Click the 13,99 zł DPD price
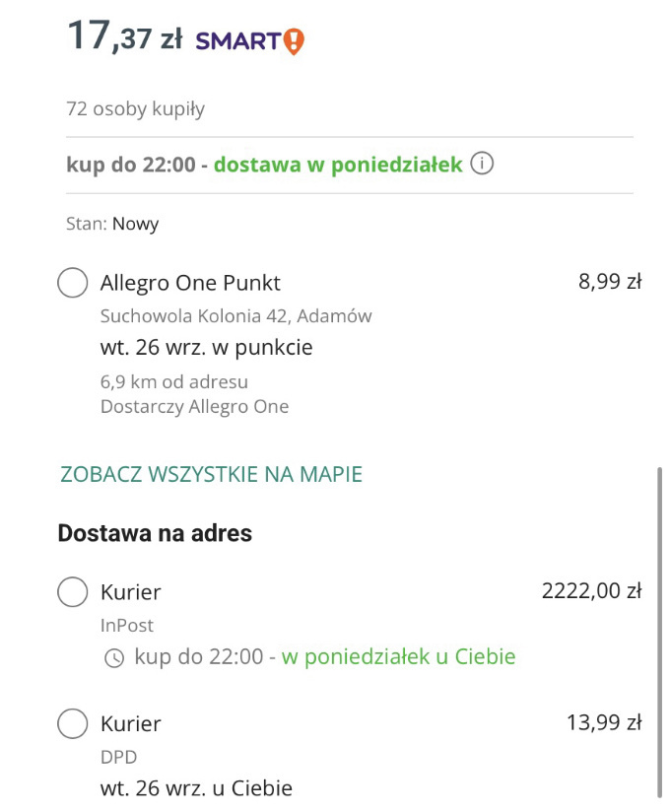The width and height of the screenshot is (670, 812). [604, 722]
